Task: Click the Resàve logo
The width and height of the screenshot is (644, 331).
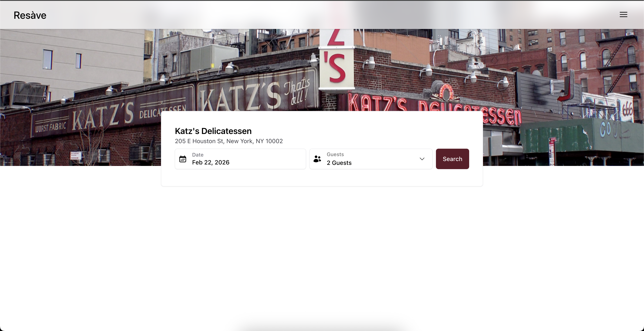Action: tap(30, 15)
